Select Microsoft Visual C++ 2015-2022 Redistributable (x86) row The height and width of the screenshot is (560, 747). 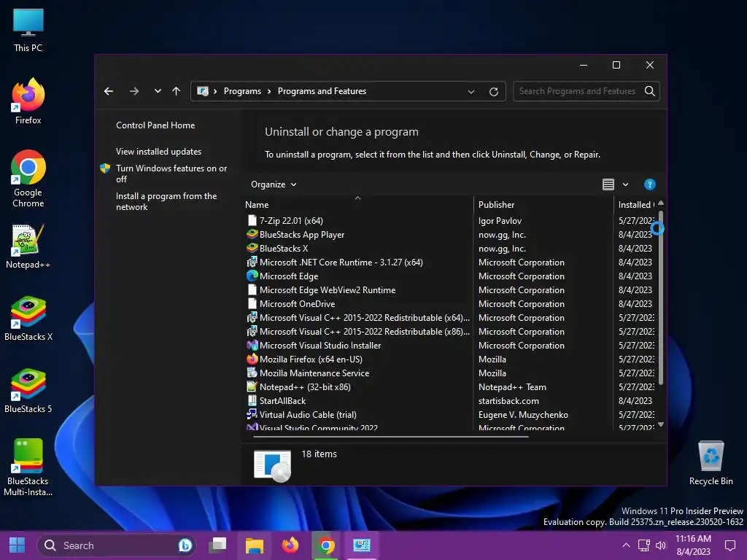click(450, 332)
